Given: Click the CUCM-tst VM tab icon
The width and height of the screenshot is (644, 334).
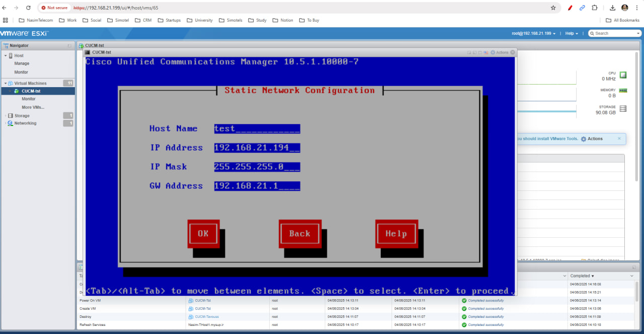Looking at the screenshot, I should tap(82, 45).
